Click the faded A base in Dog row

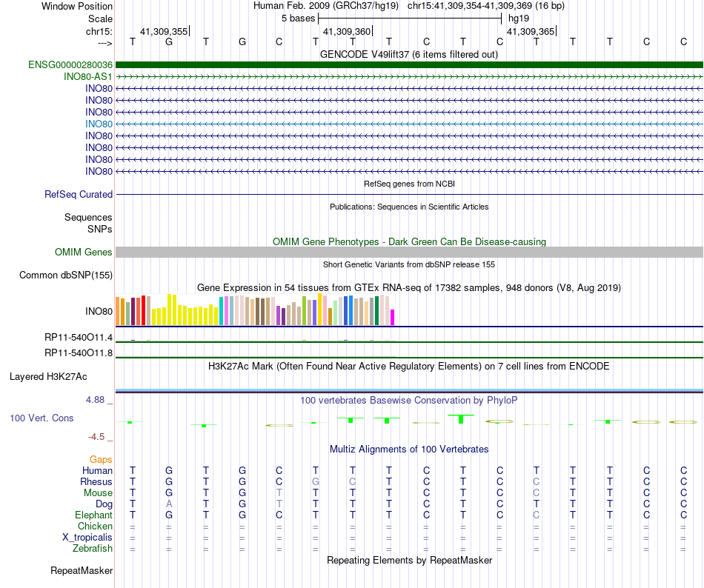[x=169, y=504]
